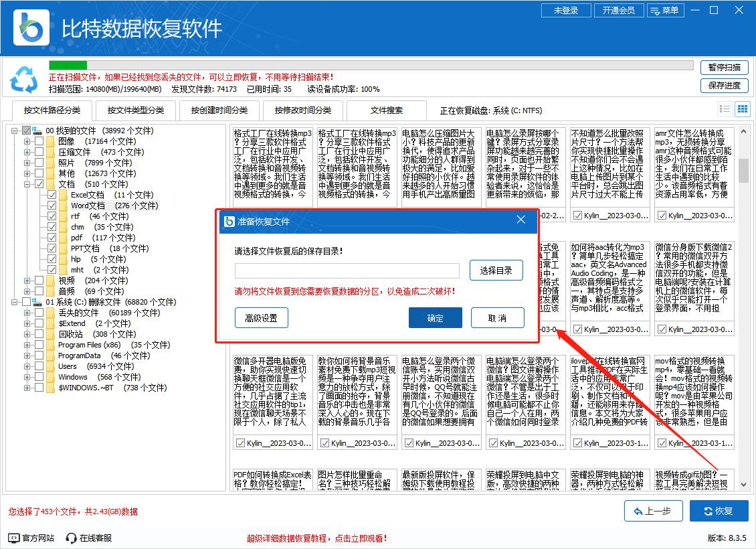Collapse the 文档 tree node
The width and height of the screenshot is (756, 549).
click(x=27, y=184)
